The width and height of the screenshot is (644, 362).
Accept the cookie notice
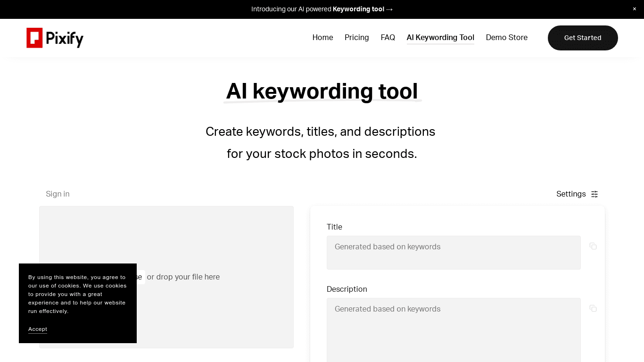click(x=38, y=329)
